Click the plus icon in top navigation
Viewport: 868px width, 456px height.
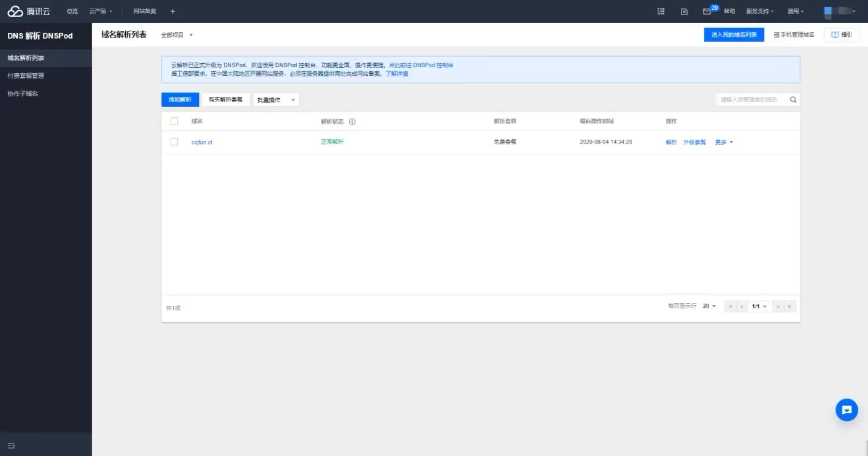(x=173, y=11)
